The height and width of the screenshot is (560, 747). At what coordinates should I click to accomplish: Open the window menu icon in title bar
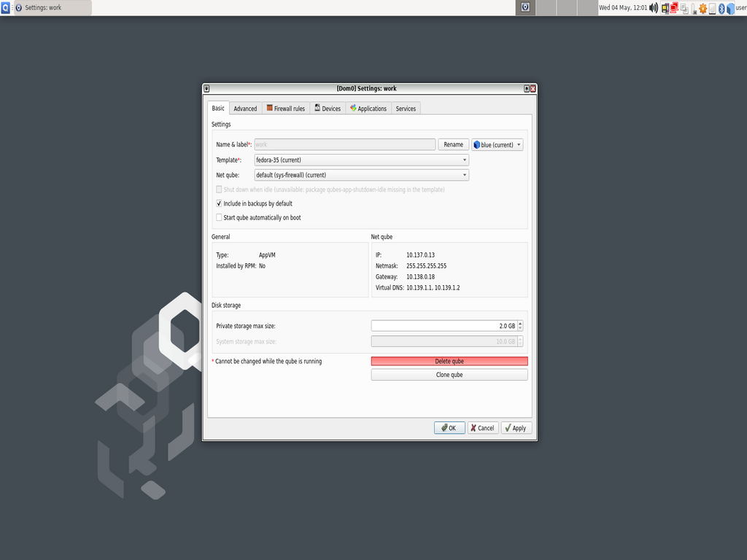coord(206,88)
